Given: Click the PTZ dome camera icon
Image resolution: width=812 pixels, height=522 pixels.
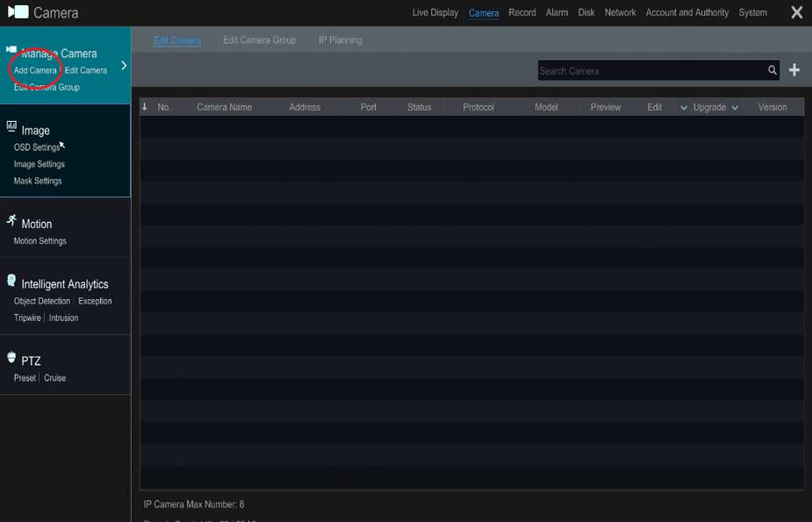Looking at the screenshot, I should 11,356.
